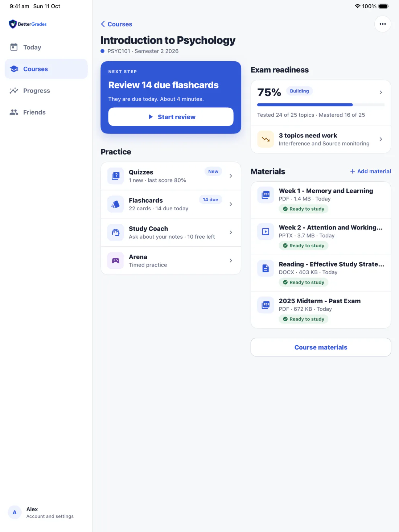Open Reading - Effective Study Strategies document
This screenshot has width=399, height=532.
[321, 273]
